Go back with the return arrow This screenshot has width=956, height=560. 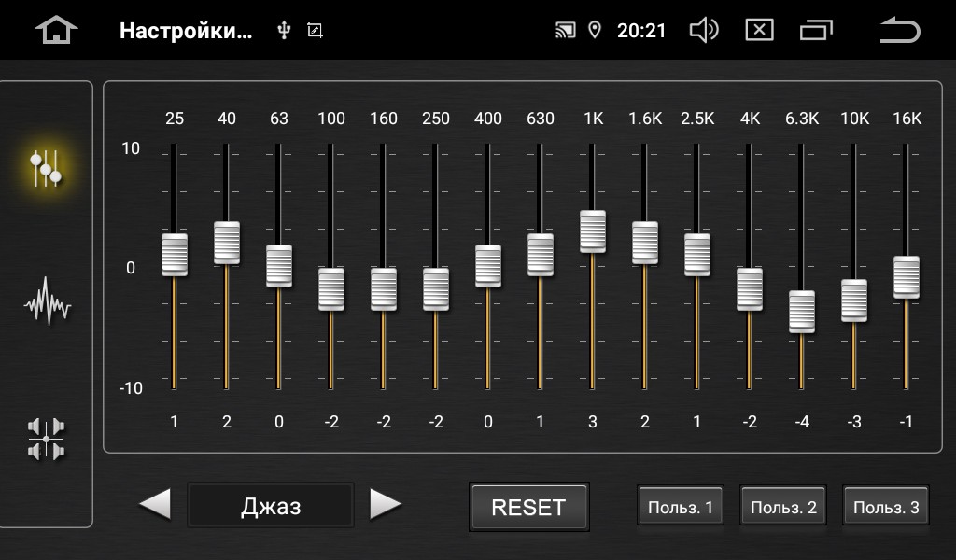pyautogui.click(x=900, y=30)
